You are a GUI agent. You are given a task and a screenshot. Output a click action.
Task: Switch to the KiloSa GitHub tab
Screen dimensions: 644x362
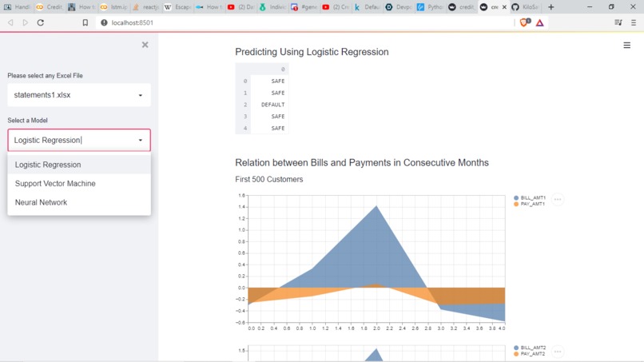526,7
